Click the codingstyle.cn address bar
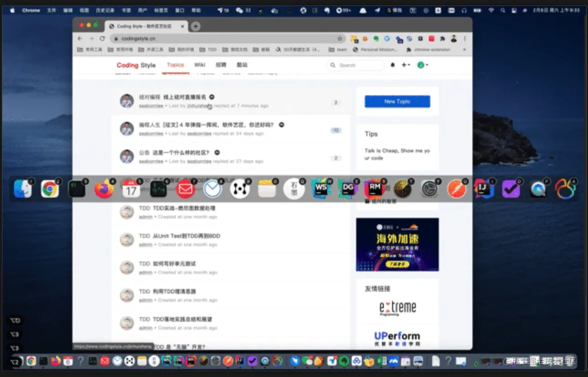Image resolution: width=588 pixels, height=377 pixels. [x=227, y=39]
